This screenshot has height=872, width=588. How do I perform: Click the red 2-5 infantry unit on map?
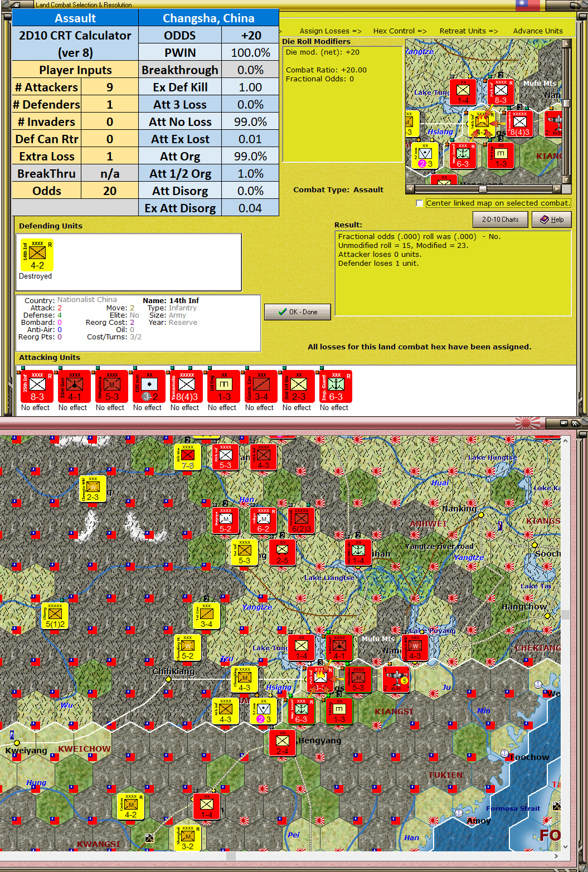(x=282, y=553)
